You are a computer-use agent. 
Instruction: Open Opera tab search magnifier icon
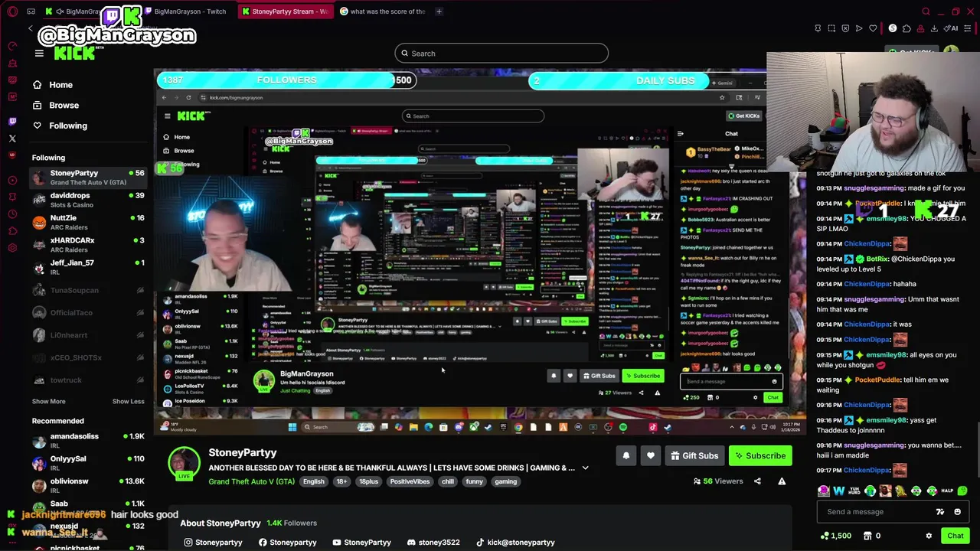[926, 11]
